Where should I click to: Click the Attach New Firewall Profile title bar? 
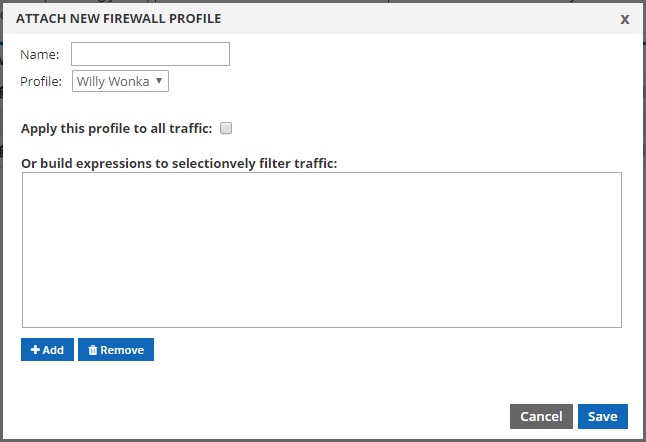tap(323, 19)
